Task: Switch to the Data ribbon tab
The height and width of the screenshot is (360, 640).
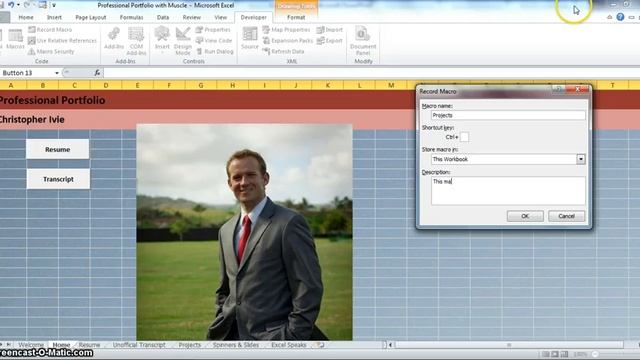Action: 163,17
